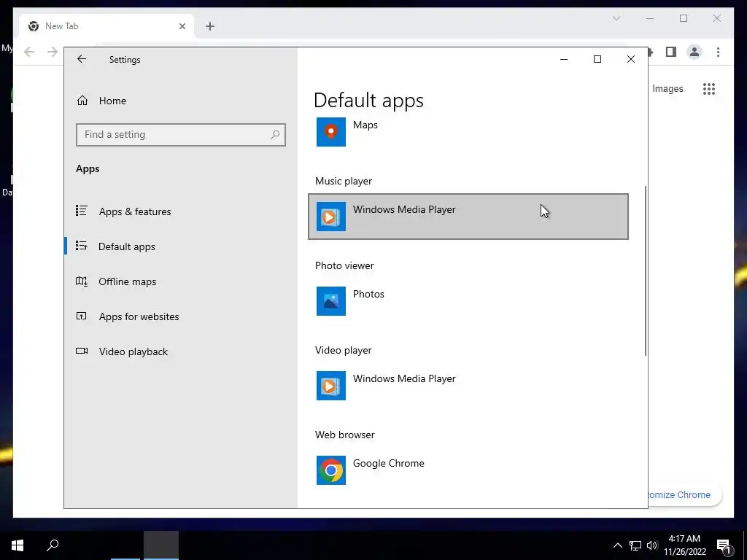Close the Chrome New Tab
Viewport: 747px width, 560px height.
tap(182, 26)
